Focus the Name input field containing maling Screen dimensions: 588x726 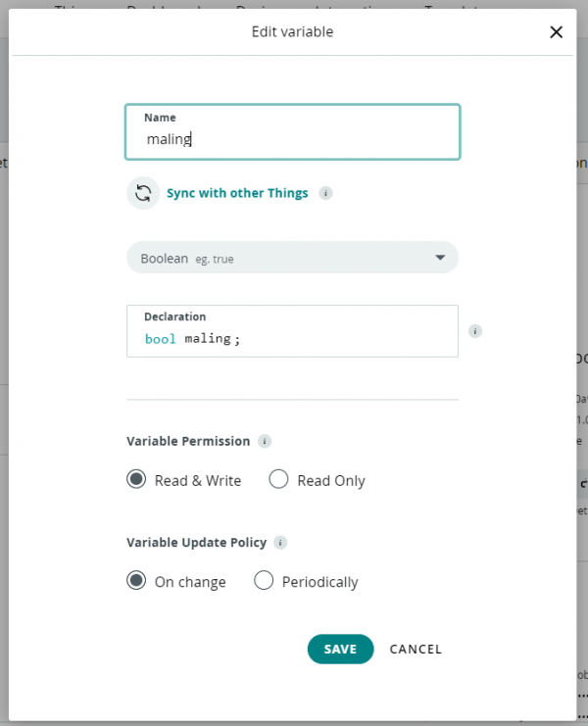pyautogui.click(x=293, y=132)
